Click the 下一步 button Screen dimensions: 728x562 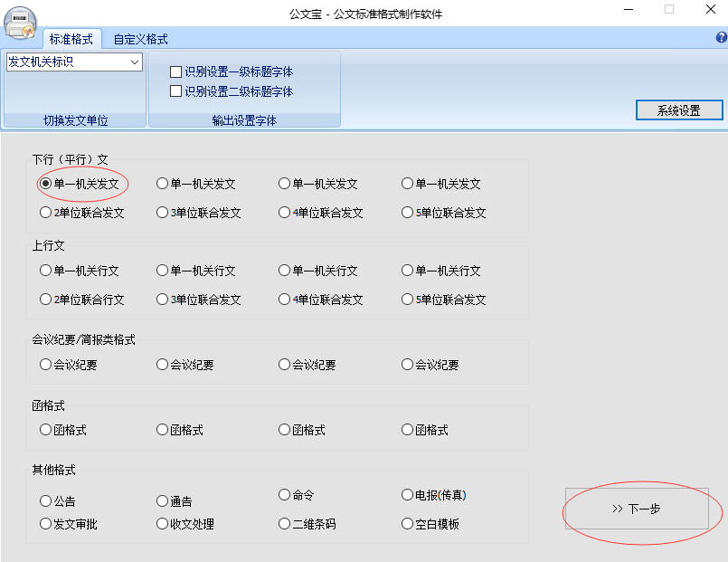(638, 507)
